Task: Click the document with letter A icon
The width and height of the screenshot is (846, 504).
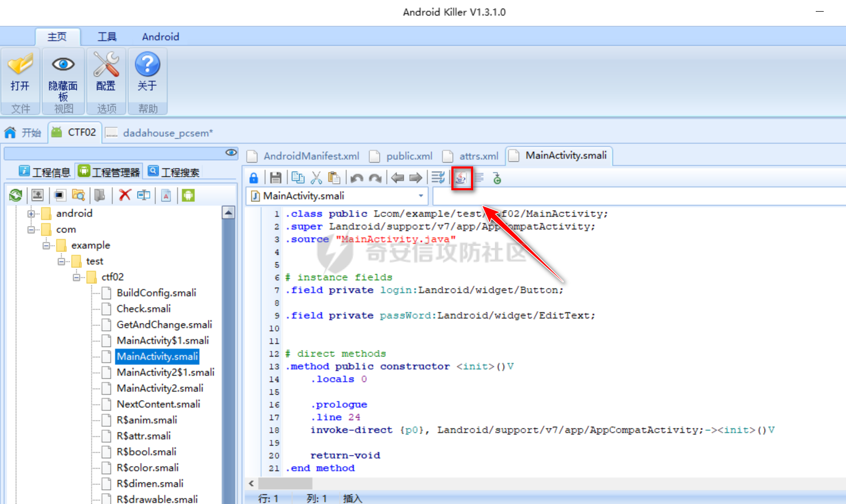Action: pyautogui.click(x=166, y=196)
